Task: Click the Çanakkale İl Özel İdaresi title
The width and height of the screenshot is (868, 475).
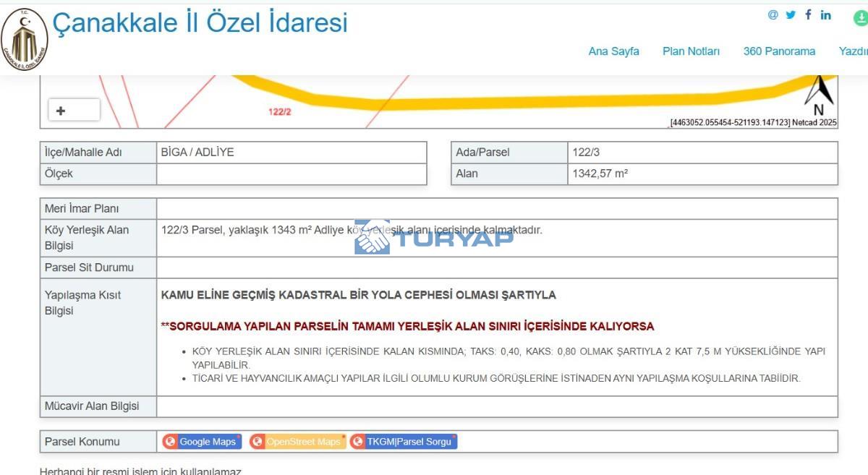Action: (x=200, y=22)
